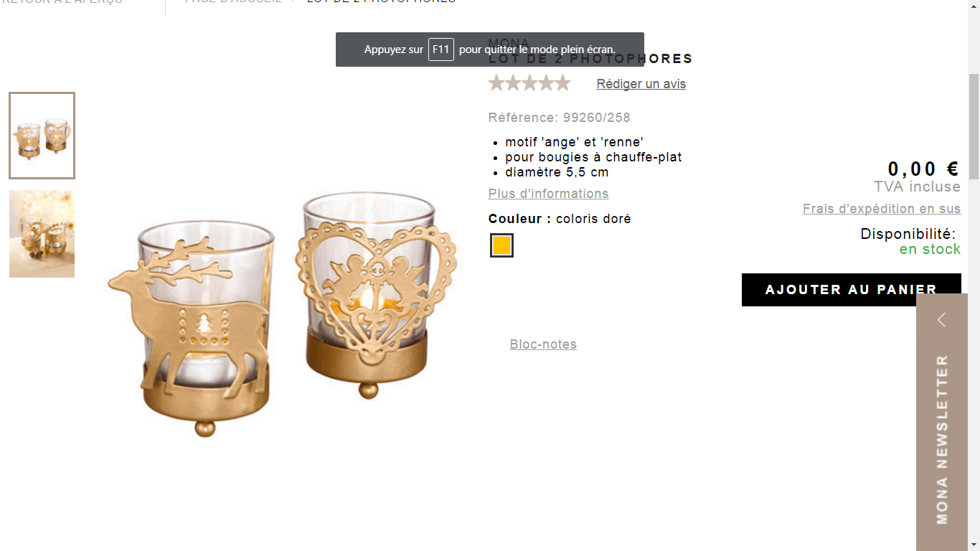Expand Plus d'informations link
Image resolution: width=980 pixels, height=551 pixels.
549,194
